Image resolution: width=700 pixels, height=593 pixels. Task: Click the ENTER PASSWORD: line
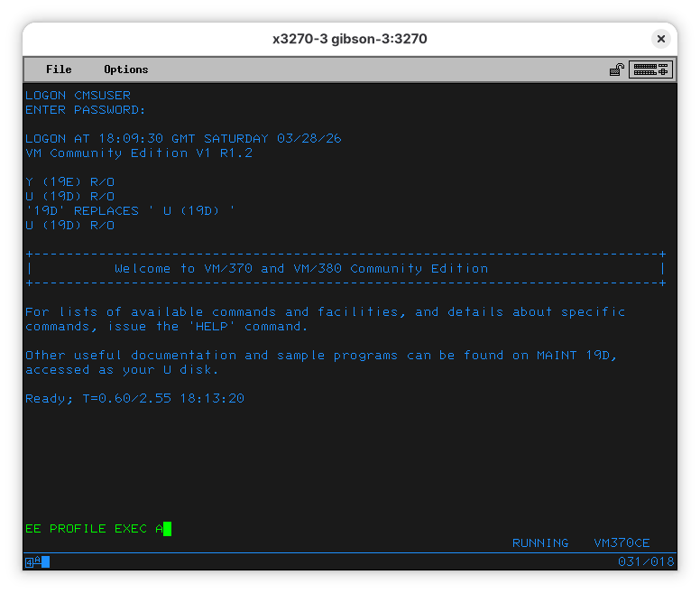click(x=85, y=110)
